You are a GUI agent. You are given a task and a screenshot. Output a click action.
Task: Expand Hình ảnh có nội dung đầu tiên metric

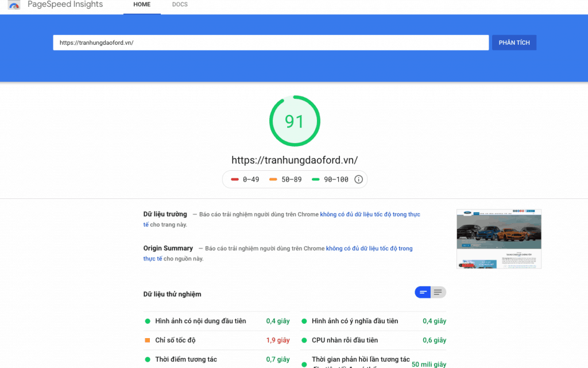point(200,321)
